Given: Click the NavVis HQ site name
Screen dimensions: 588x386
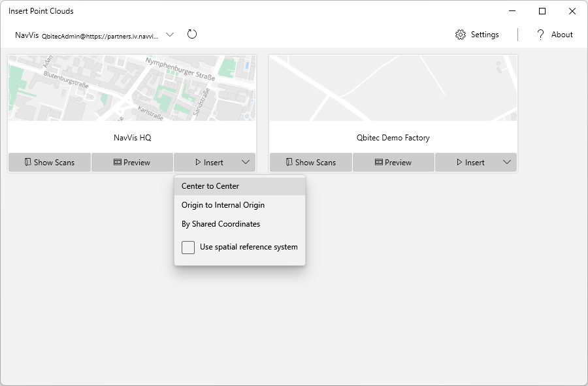Looking at the screenshot, I should (133, 138).
